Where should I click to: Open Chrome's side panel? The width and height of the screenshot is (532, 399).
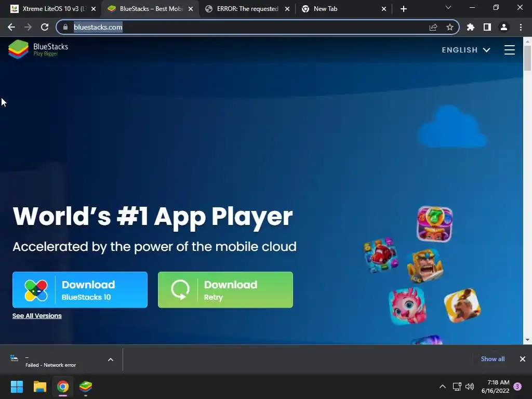point(487,27)
